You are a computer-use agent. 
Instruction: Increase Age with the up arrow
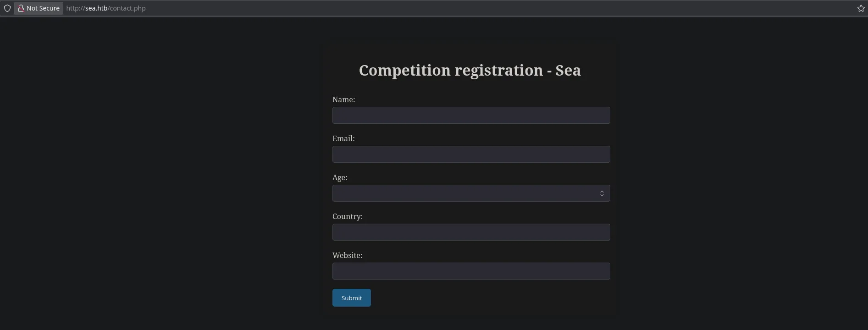(x=602, y=191)
